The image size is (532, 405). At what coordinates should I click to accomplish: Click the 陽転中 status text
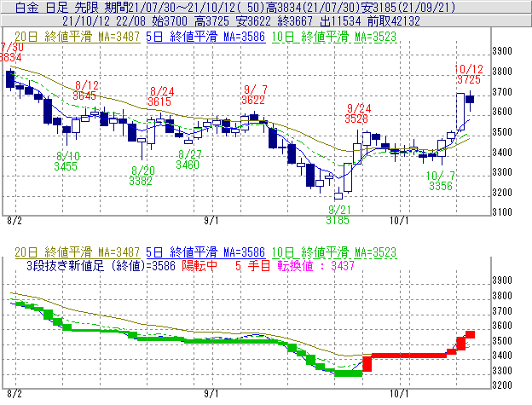(199, 265)
